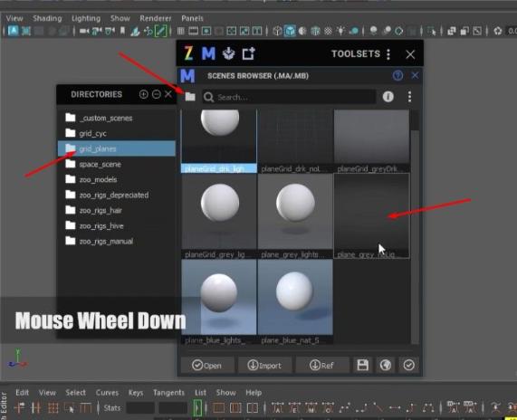This screenshot has height=420, width=517.
Task: Click the globe icon in browser footer
Action: coord(386,365)
